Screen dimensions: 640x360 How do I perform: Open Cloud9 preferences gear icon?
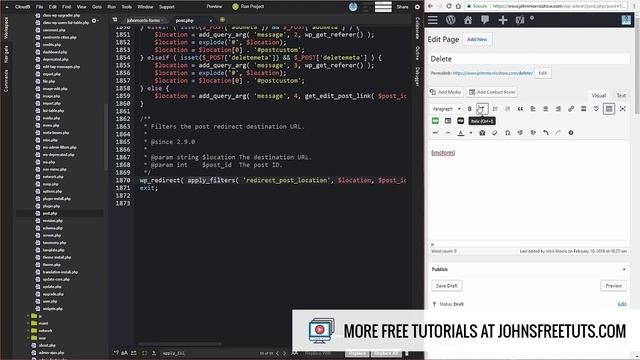point(417,7)
